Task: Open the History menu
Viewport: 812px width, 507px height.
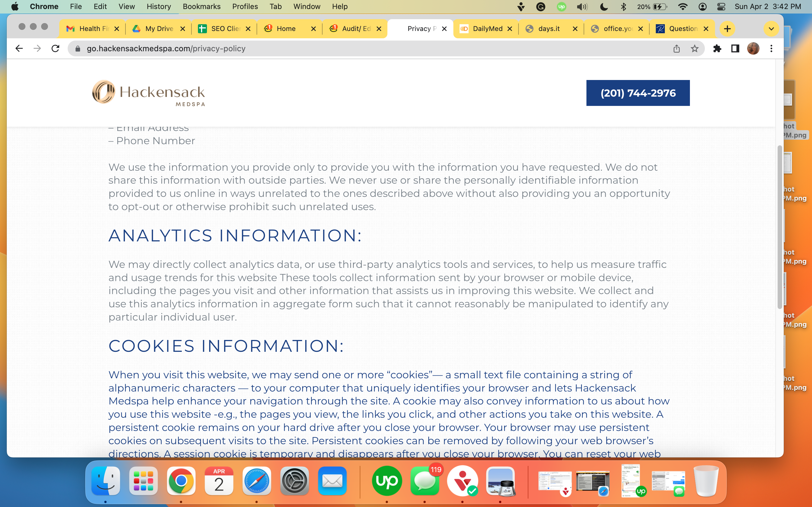Action: pyautogui.click(x=159, y=6)
